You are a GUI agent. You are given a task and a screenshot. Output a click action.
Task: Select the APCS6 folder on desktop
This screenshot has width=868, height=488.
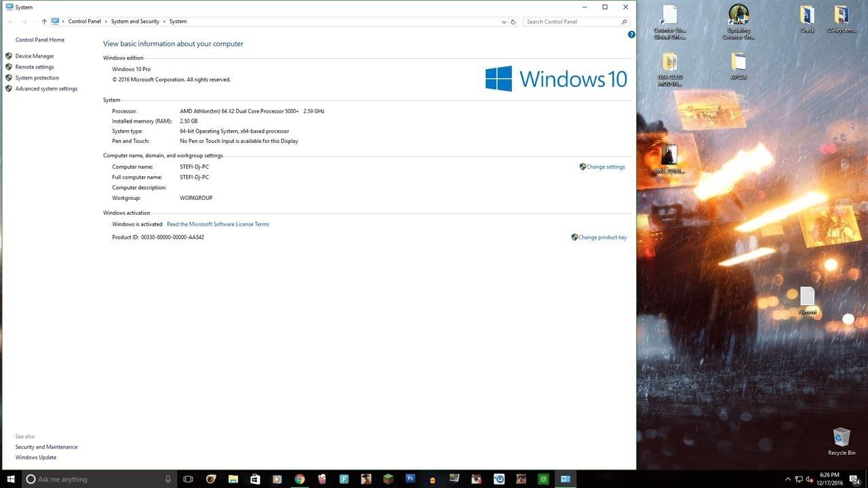pyautogui.click(x=738, y=66)
